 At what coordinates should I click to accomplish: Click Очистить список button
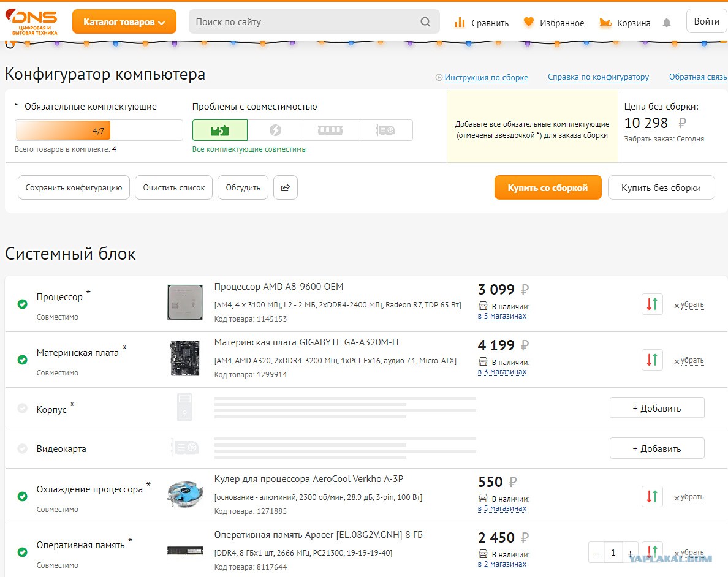click(173, 187)
